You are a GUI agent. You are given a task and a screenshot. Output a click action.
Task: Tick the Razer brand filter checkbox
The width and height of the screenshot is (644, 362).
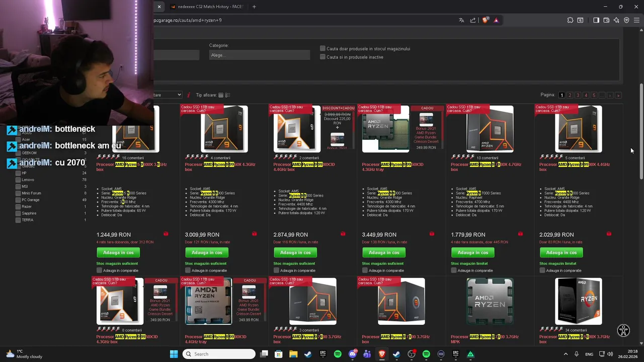(x=18, y=207)
